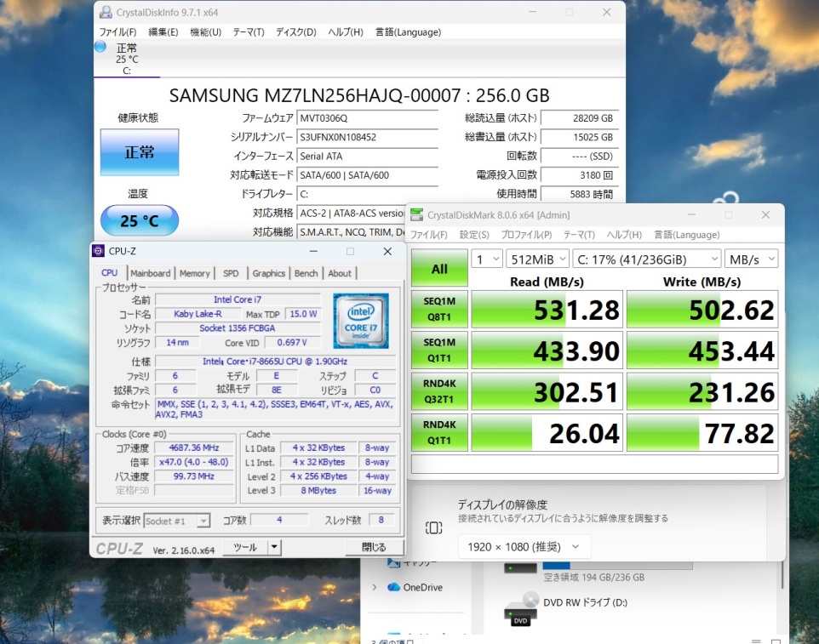819x644 pixels.
Task: Open the Bench tab in CPU-Z
Action: point(306,273)
